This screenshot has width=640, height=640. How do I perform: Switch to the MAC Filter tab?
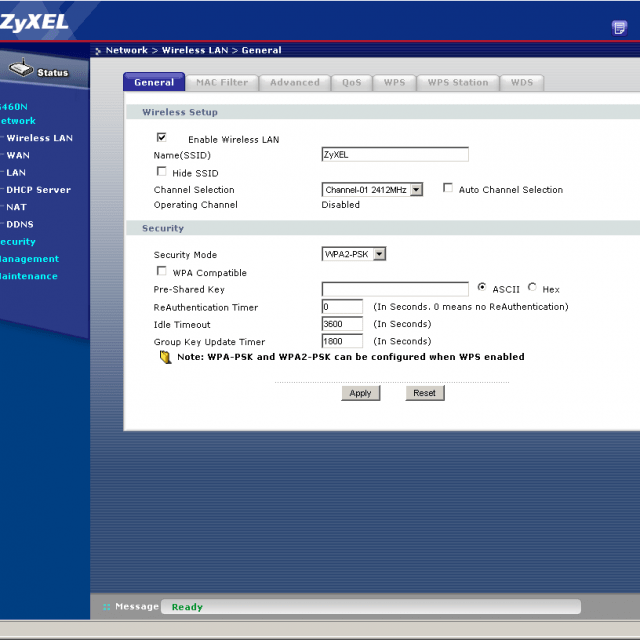pyautogui.click(x=222, y=83)
